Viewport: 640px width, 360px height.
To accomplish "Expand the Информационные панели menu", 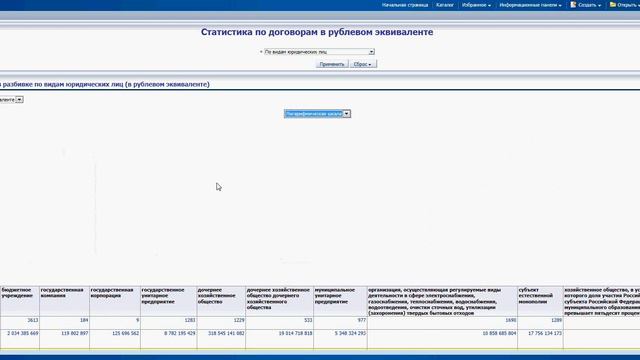I will pyautogui.click(x=530, y=5).
